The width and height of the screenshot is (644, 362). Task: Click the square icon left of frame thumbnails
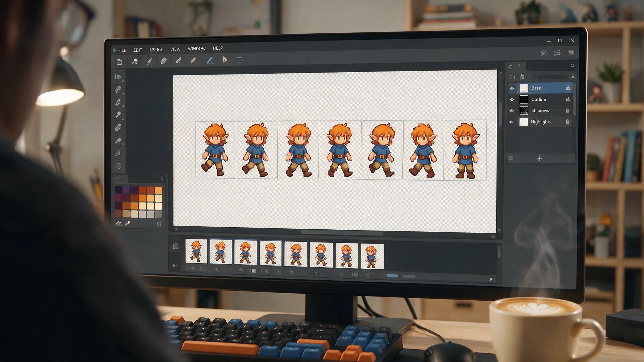175,246
